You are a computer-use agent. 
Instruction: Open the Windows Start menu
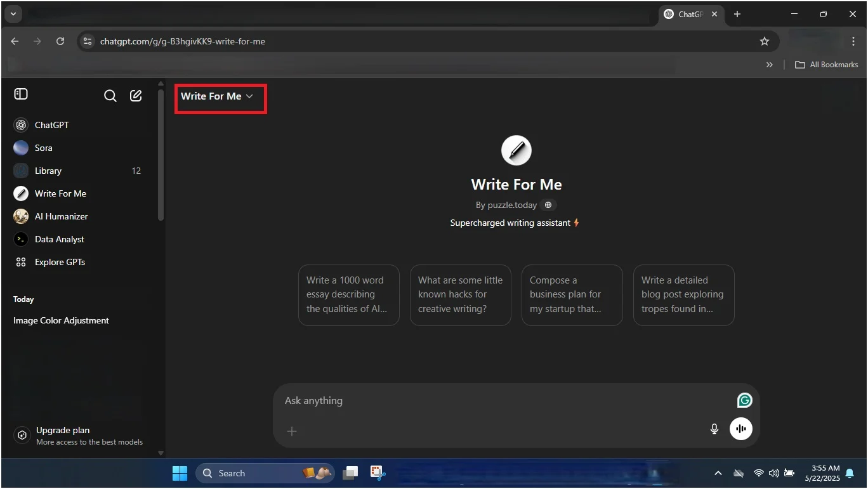click(x=180, y=473)
